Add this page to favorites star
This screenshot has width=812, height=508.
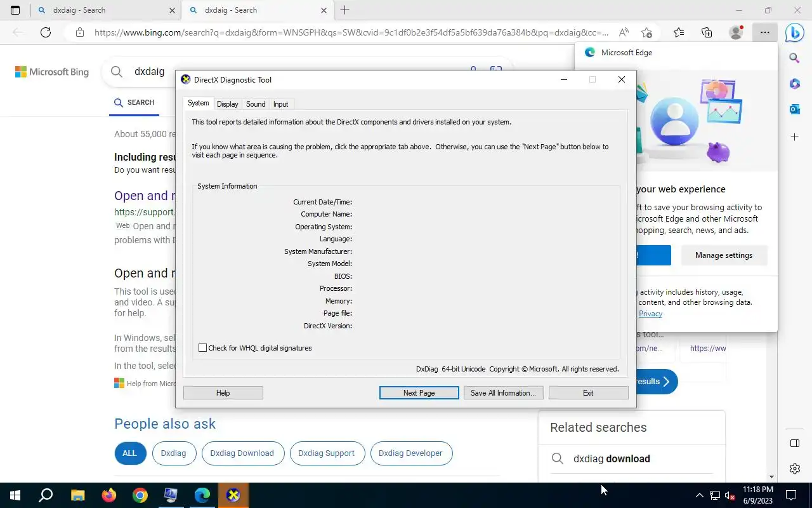point(646,32)
